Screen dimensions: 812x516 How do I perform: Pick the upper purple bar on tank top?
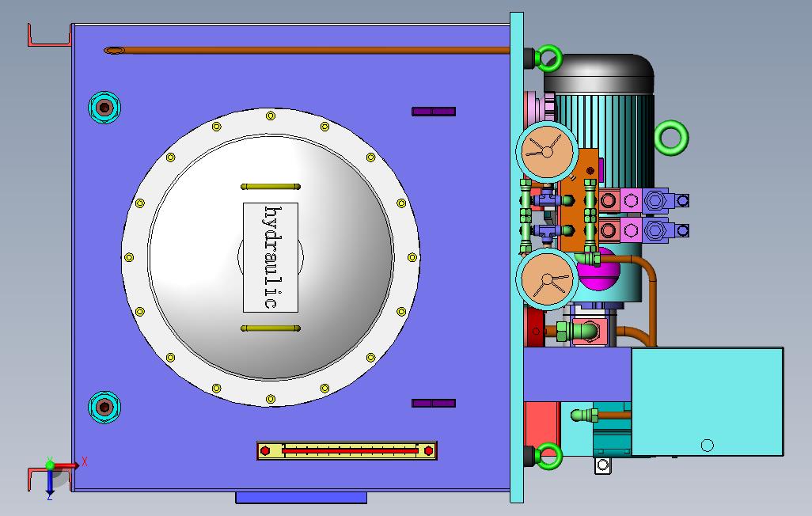(x=434, y=112)
